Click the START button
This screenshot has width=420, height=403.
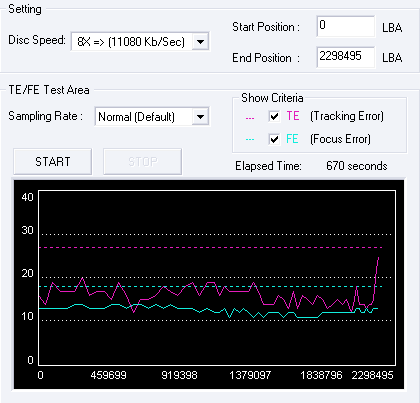tap(53, 162)
